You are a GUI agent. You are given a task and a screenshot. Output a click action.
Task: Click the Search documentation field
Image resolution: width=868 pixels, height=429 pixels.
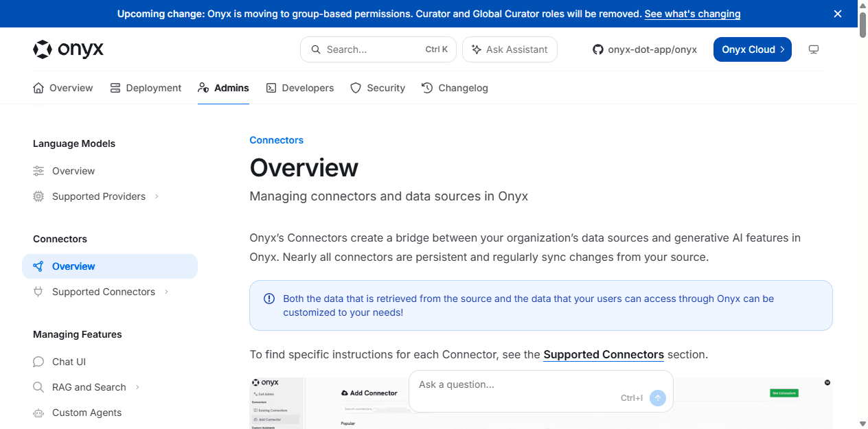378,49
